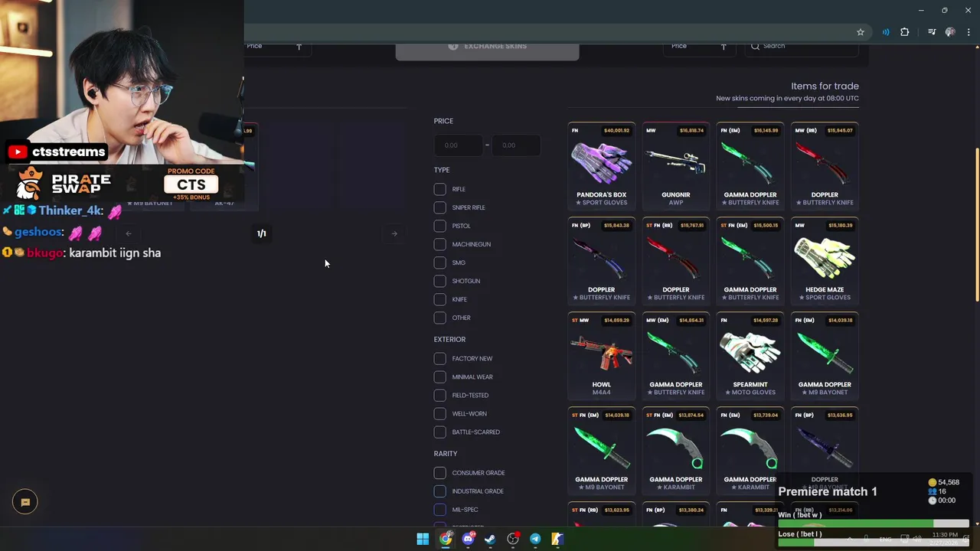Screen dimensions: 980x551
Task: Open the Chrome profile avatar
Action: click(950, 32)
